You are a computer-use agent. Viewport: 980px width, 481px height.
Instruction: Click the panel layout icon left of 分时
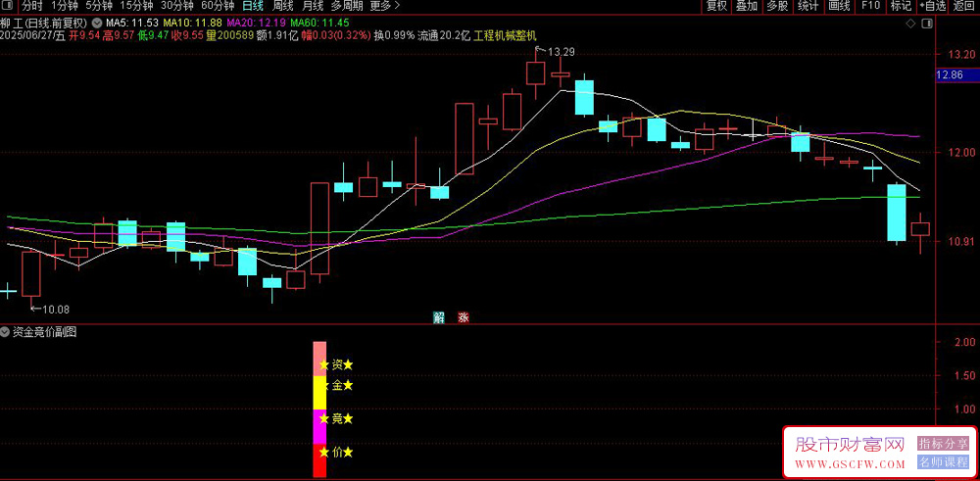pos(6,6)
